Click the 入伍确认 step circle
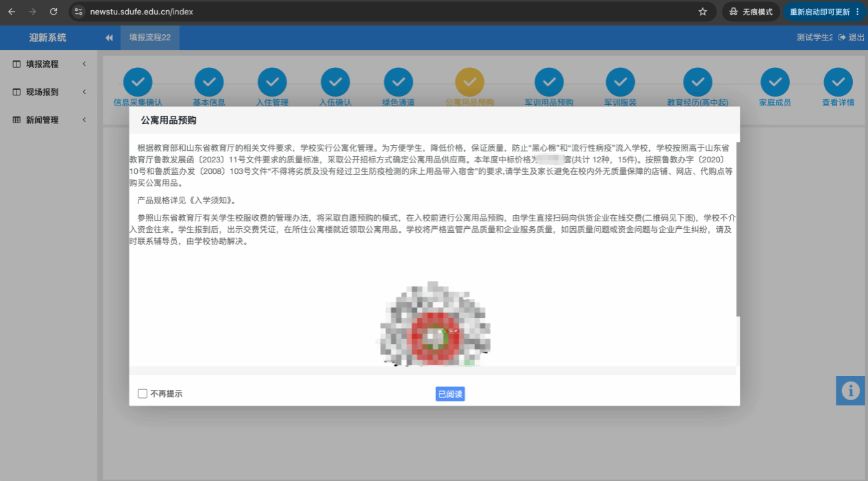 click(x=335, y=82)
